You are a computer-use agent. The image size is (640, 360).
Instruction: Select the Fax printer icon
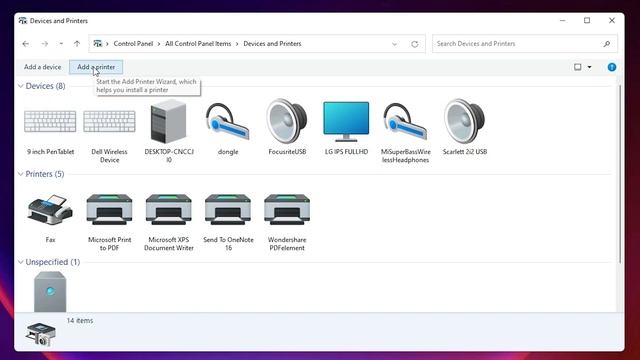click(x=50, y=210)
